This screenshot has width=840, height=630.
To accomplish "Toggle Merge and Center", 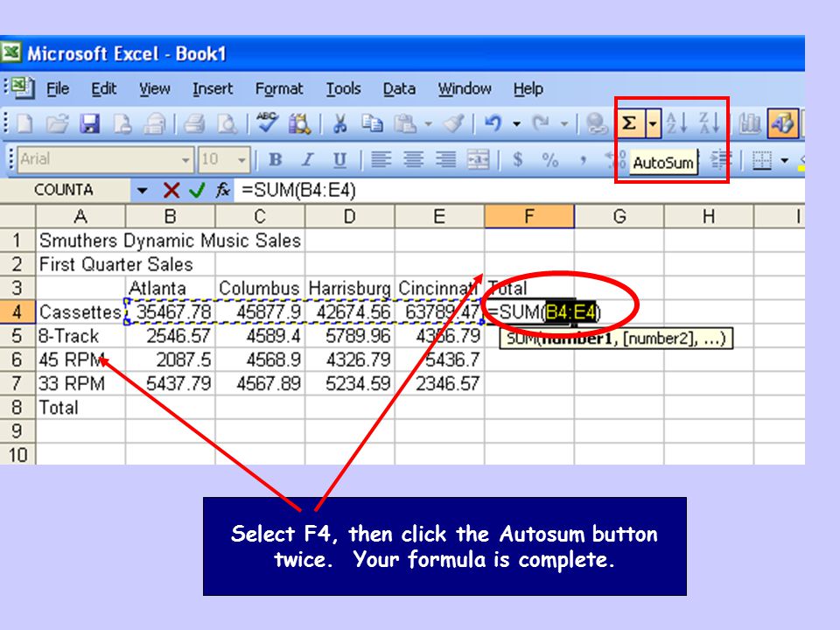I will [x=478, y=159].
